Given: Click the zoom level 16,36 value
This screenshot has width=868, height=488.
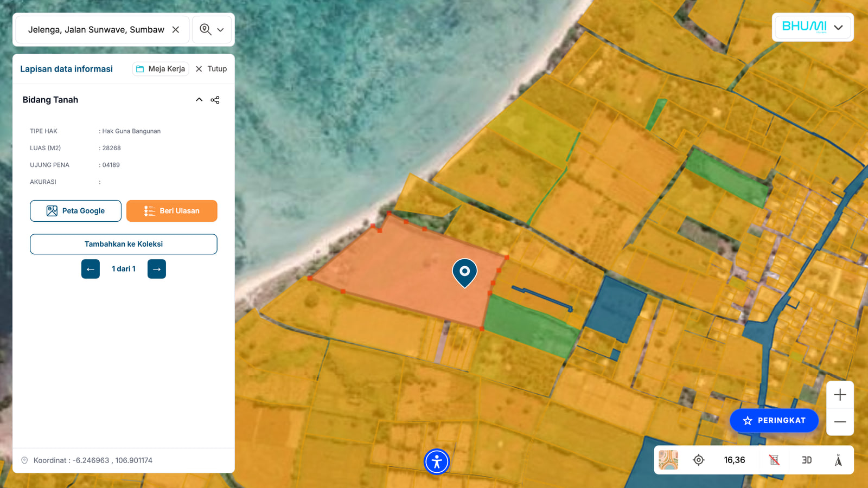Looking at the screenshot, I should point(735,460).
